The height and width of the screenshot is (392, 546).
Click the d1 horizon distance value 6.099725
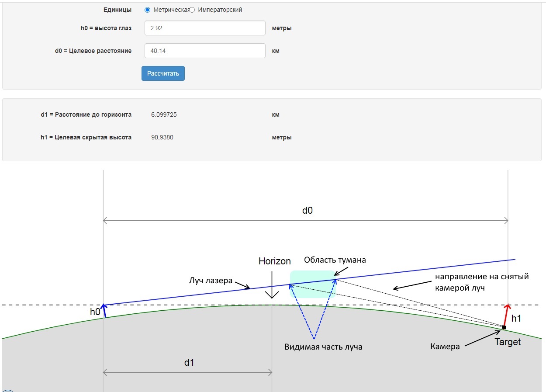click(x=164, y=115)
